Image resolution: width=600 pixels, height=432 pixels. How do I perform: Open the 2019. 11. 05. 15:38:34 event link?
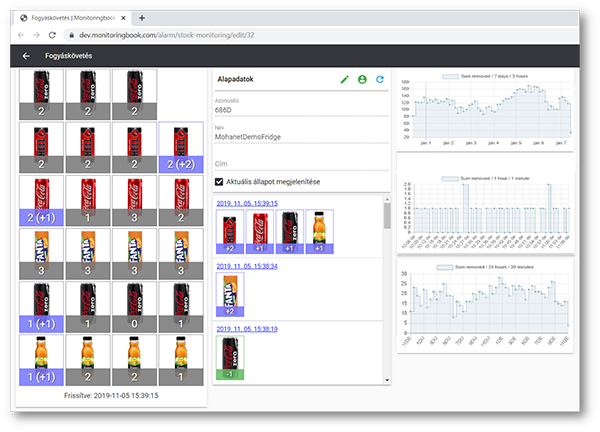[x=247, y=266]
